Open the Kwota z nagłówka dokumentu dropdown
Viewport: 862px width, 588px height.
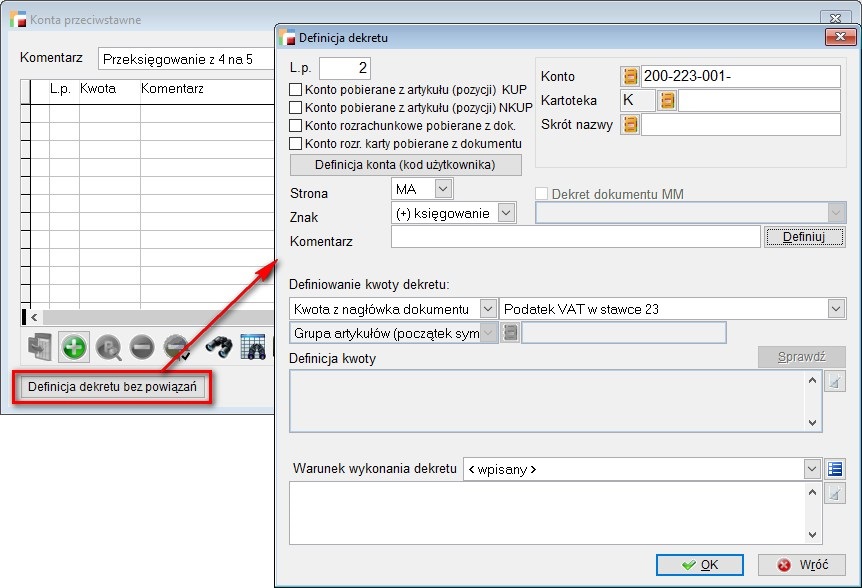click(x=487, y=309)
